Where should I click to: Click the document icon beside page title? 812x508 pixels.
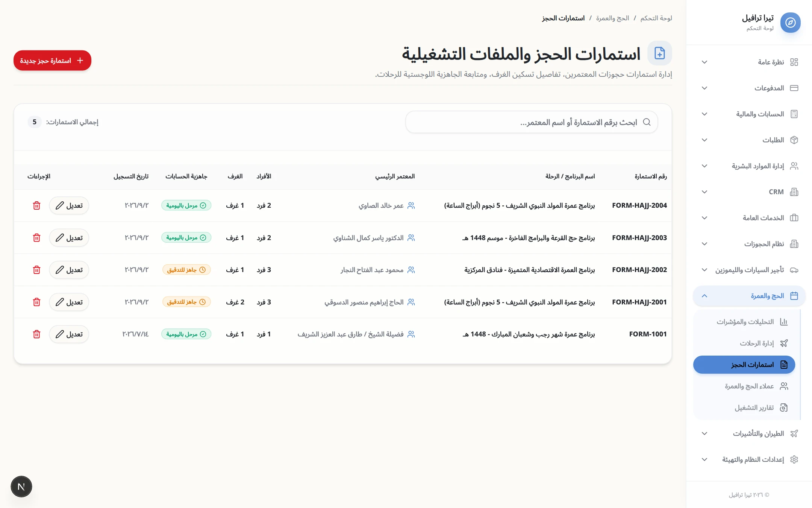[660, 53]
